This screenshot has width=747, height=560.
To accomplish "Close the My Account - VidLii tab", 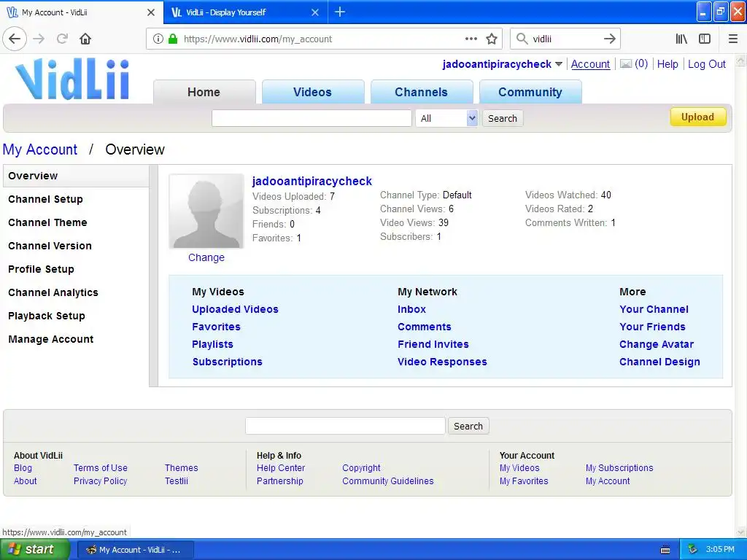I will [x=151, y=12].
